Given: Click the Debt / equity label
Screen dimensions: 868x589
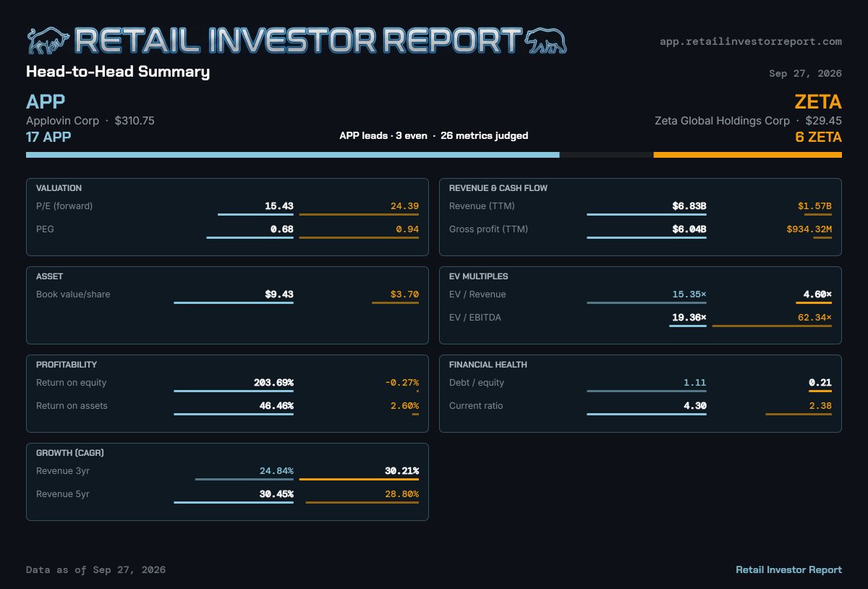Looking at the screenshot, I should (477, 383).
